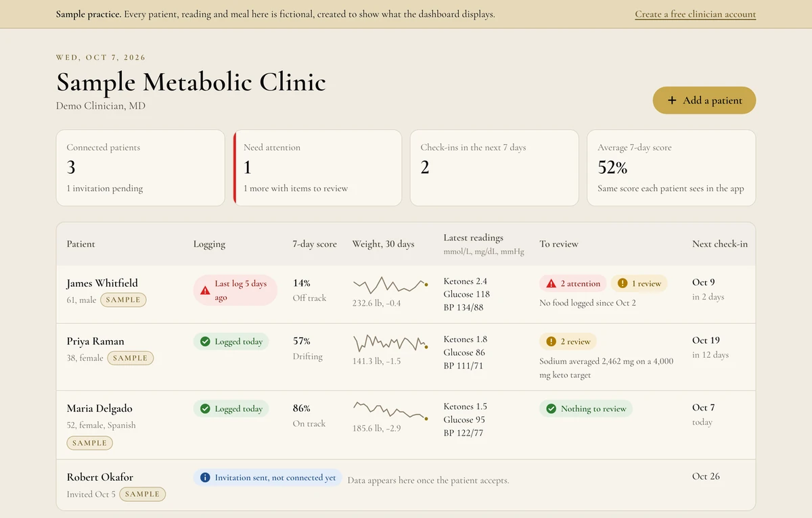812x518 pixels.
Task: Click red warning triangle in James Whitfield's logging badge
Action: 205,291
